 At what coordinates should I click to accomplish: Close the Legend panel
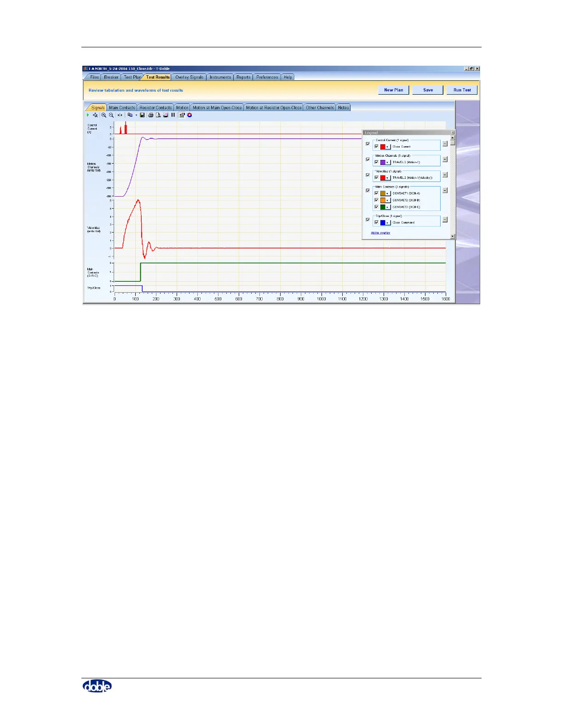pos(453,132)
